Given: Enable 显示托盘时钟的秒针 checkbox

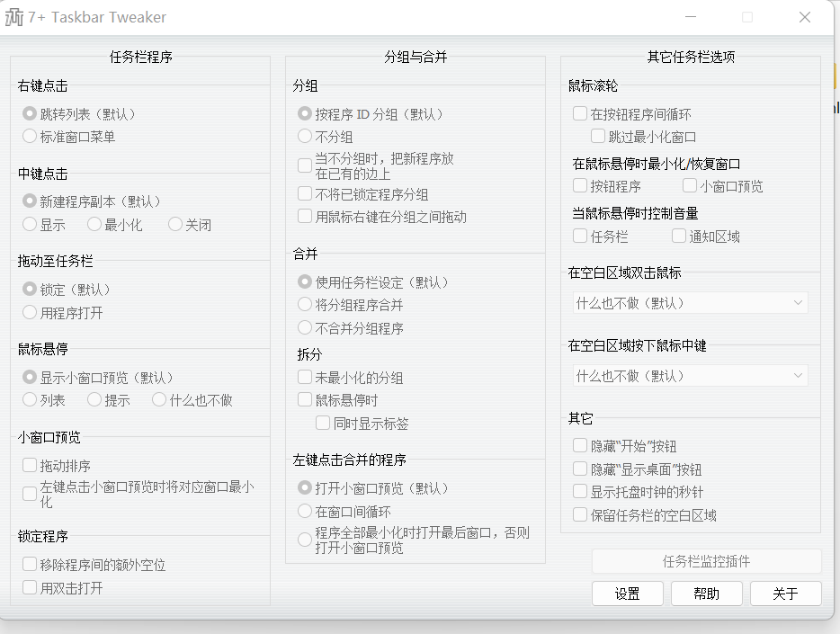Looking at the screenshot, I should click(x=581, y=492).
